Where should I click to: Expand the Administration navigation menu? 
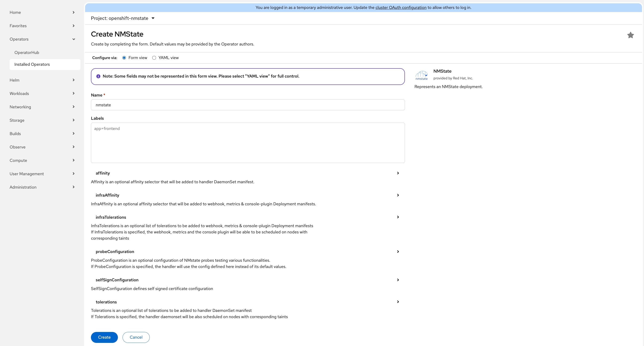point(42,187)
